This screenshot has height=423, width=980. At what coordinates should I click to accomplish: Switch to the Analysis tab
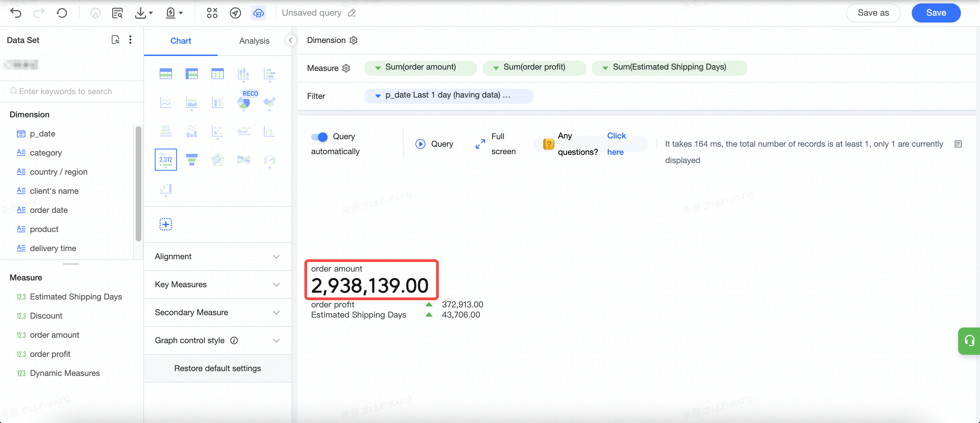pos(254,41)
